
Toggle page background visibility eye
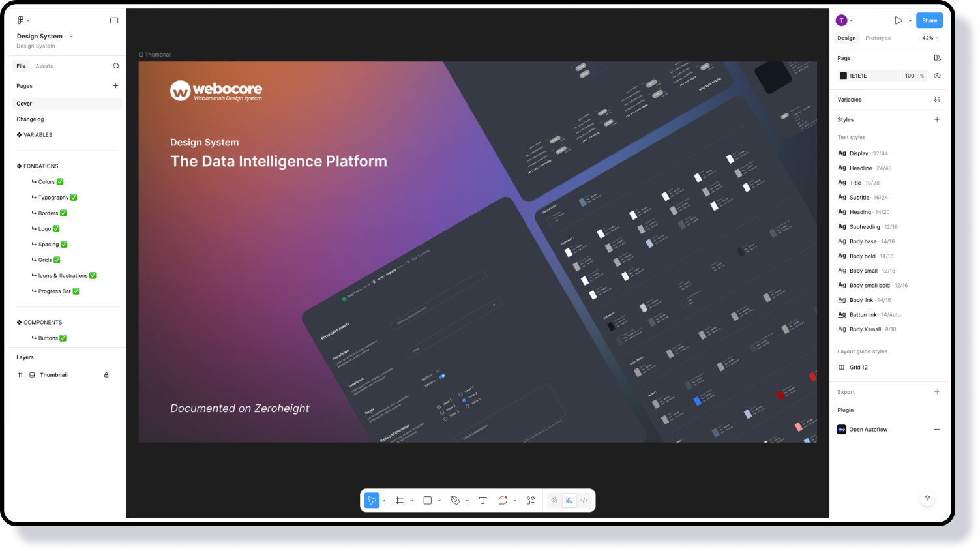coord(937,76)
